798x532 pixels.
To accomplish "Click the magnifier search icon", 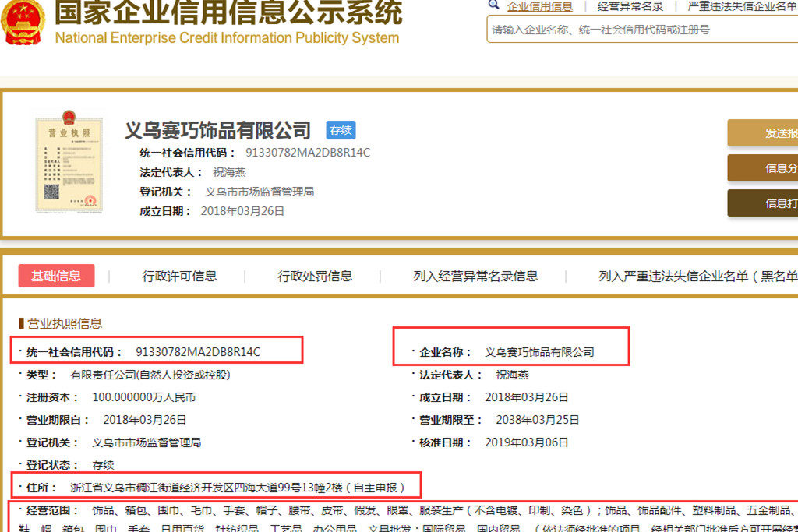I will click(x=493, y=5).
